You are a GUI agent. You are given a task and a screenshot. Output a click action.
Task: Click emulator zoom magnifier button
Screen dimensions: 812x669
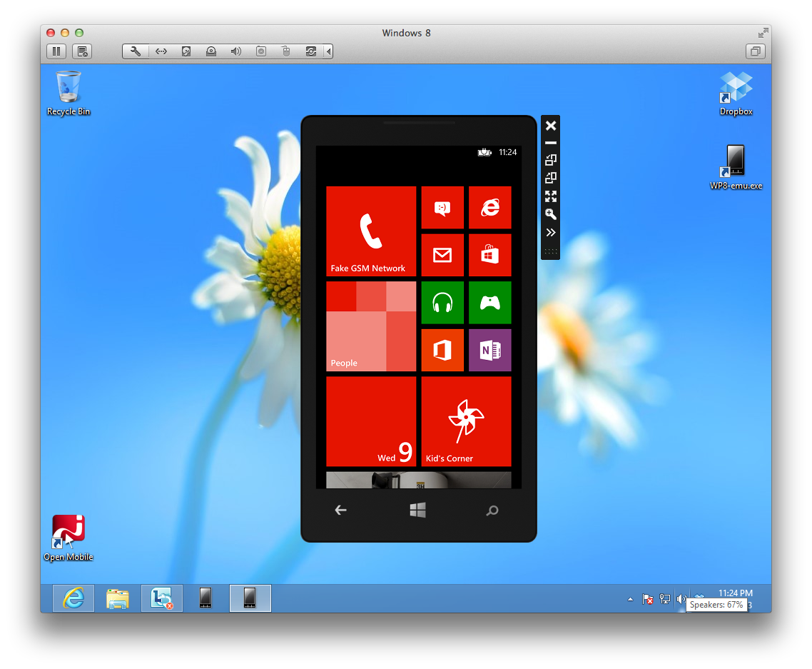pyautogui.click(x=550, y=214)
